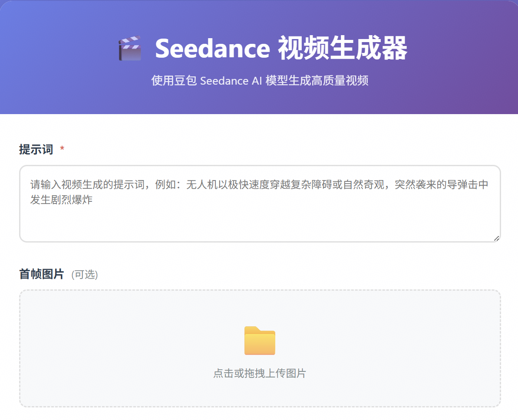The height and width of the screenshot is (420, 518).
Task: Click the textarea resize handle corner
Action: pos(496,238)
